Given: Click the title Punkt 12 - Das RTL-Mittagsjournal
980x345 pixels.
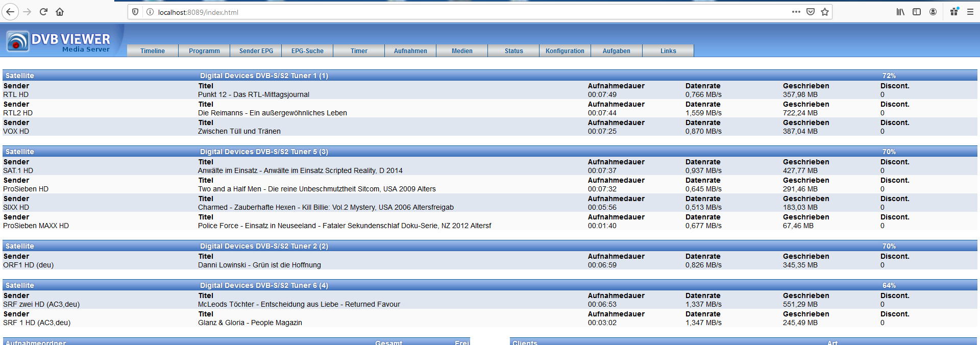Looking at the screenshot, I should [254, 94].
